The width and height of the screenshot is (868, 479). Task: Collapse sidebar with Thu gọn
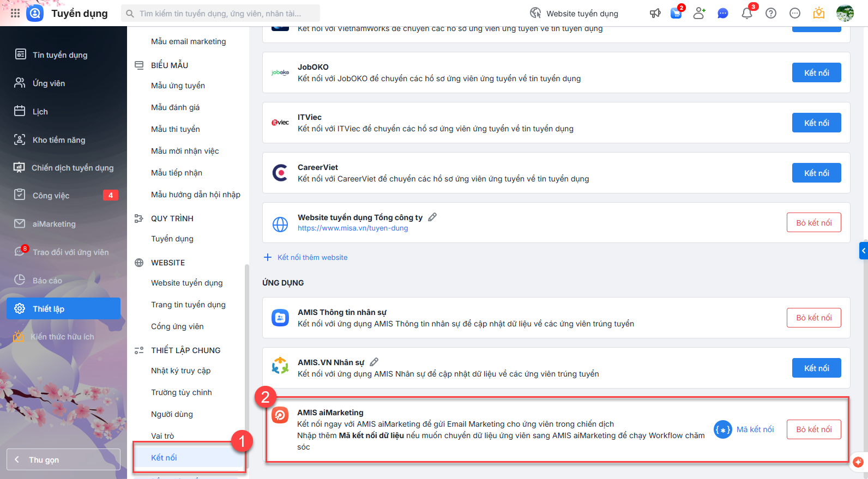[63, 459]
